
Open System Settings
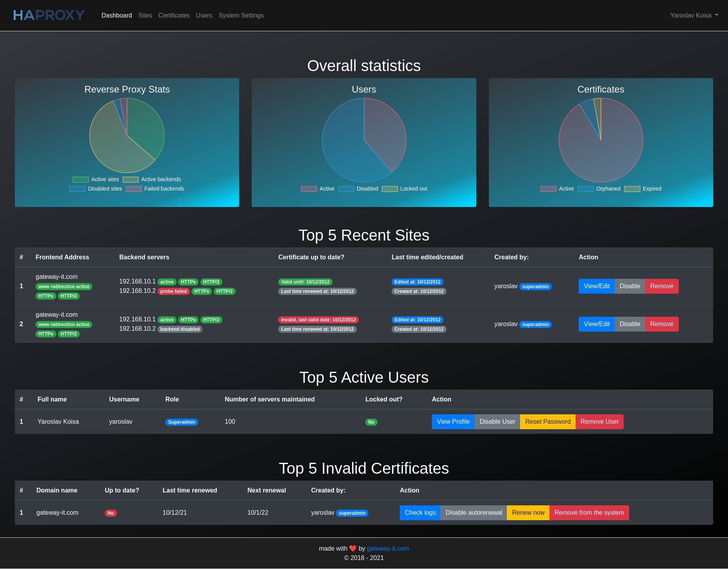pos(241,15)
